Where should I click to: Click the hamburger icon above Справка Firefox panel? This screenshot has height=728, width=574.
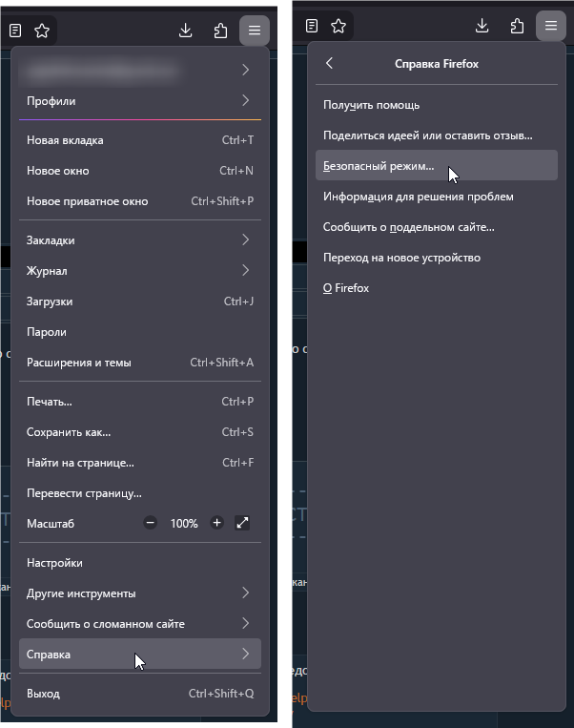coord(551,27)
